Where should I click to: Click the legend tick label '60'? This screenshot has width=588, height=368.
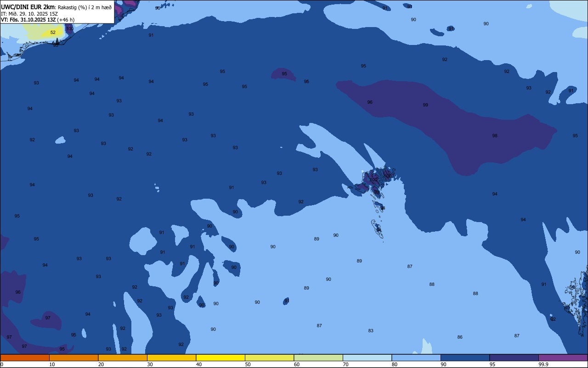(297, 364)
